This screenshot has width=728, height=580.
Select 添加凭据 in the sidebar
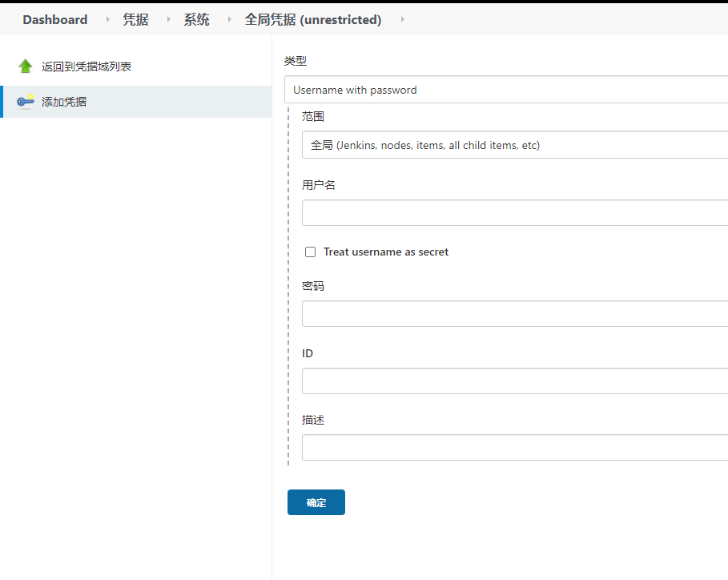pyautogui.click(x=64, y=102)
